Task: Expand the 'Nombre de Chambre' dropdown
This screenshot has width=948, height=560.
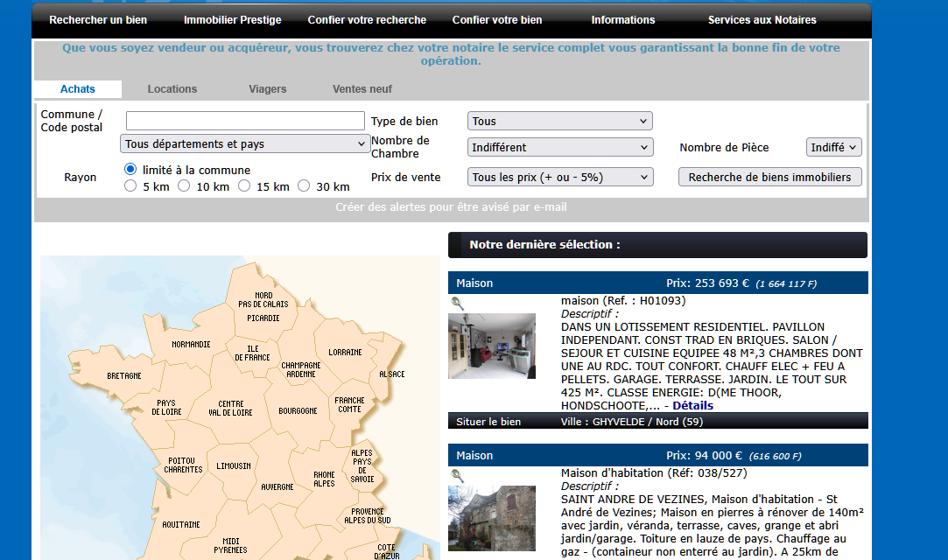Action: [560, 148]
